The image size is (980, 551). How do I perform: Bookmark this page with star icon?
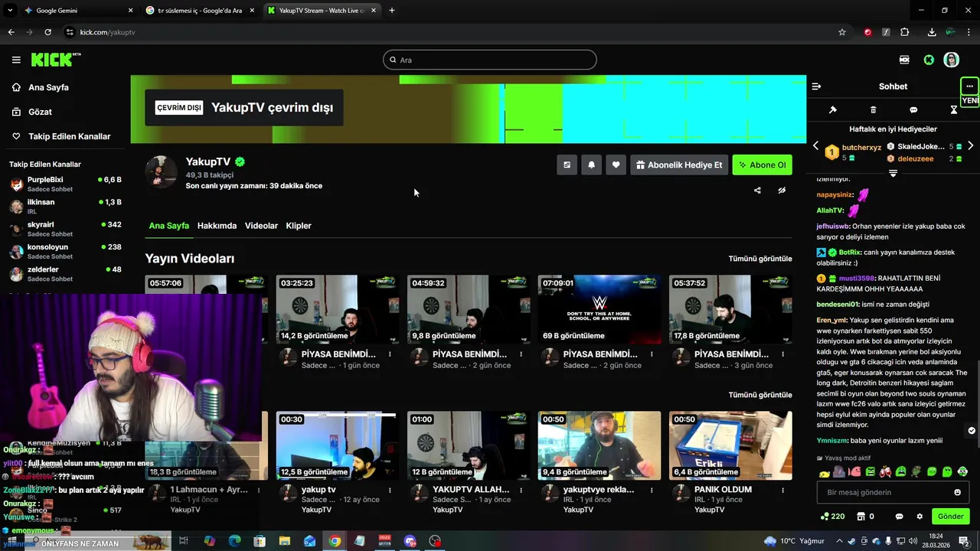tap(842, 32)
